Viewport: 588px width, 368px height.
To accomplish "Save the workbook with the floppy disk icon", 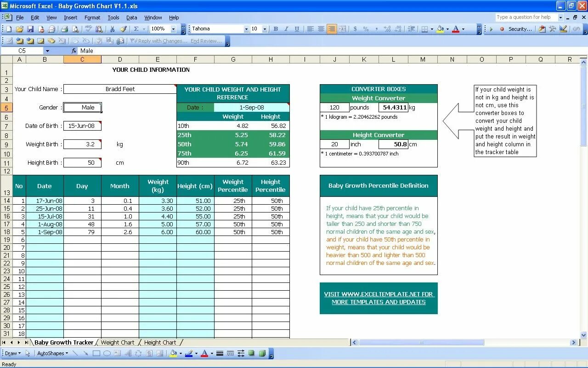I will (x=30, y=29).
